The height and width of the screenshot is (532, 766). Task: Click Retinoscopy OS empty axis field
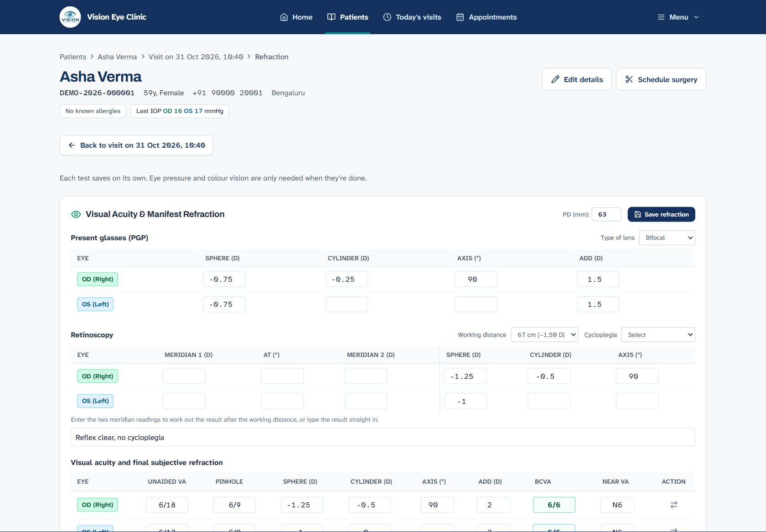point(637,401)
